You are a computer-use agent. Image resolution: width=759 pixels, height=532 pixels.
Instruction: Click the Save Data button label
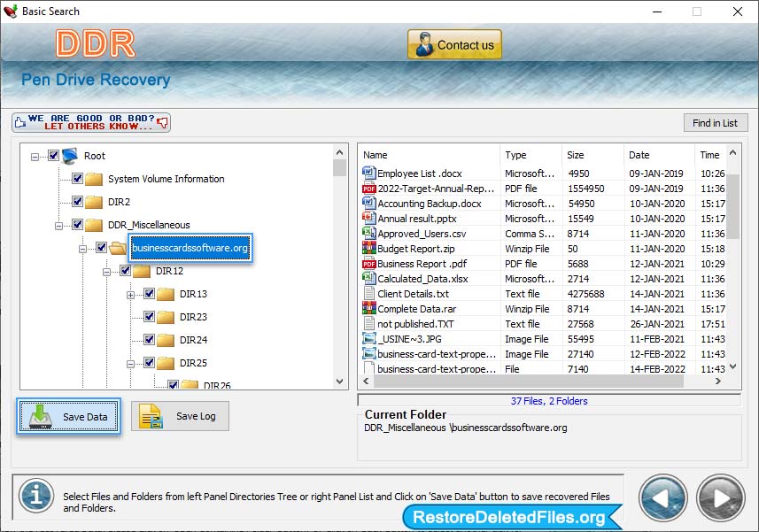coord(85,416)
